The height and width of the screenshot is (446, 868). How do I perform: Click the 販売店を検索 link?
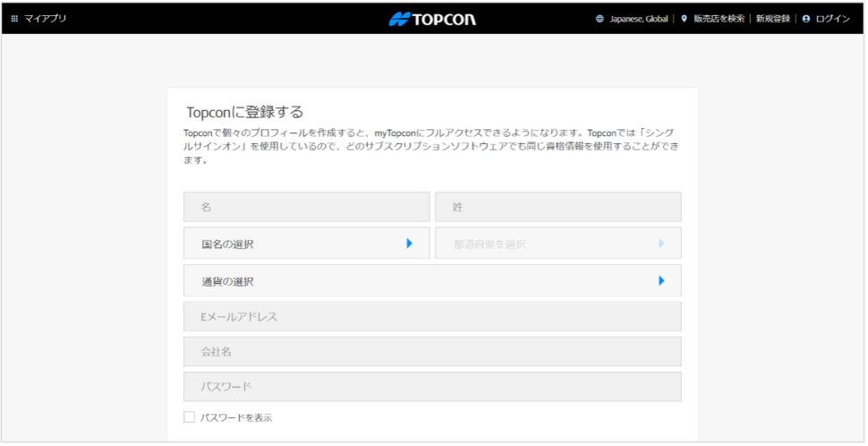(719, 19)
